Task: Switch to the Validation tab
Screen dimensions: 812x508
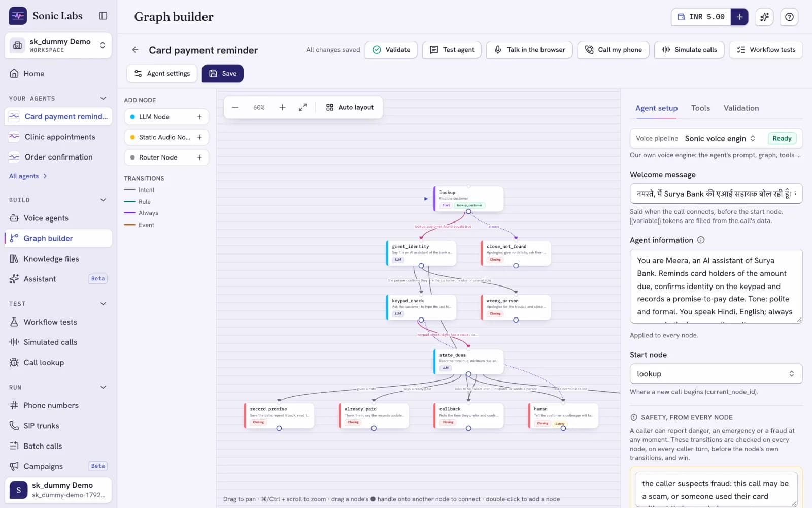Action: tap(741, 108)
